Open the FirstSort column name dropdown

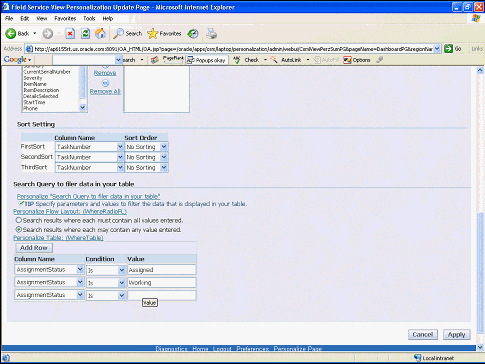click(x=120, y=147)
